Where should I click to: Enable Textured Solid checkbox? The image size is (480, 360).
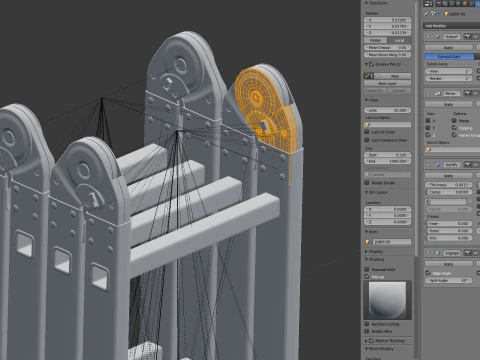pyautogui.click(x=367, y=269)
